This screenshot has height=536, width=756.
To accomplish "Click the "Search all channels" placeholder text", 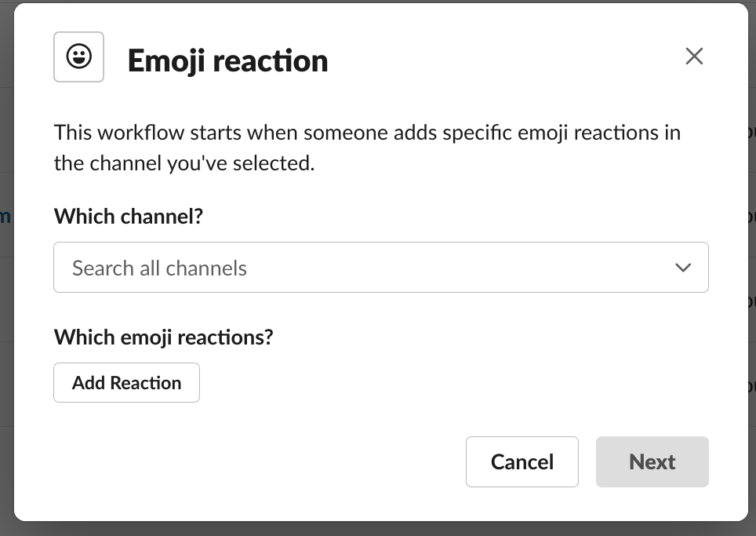I will 159,268.
